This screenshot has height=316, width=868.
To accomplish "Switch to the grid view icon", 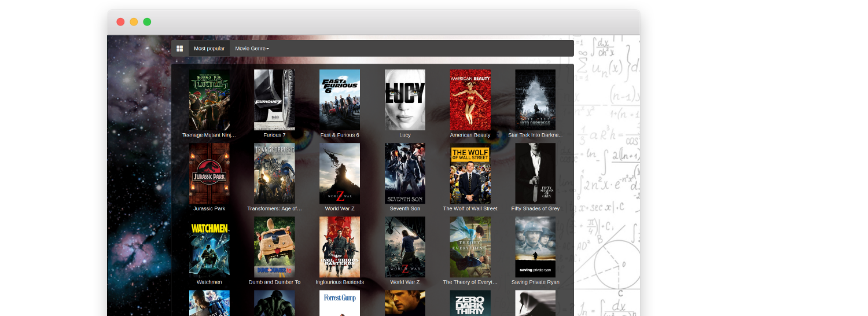I will [180, 49].
